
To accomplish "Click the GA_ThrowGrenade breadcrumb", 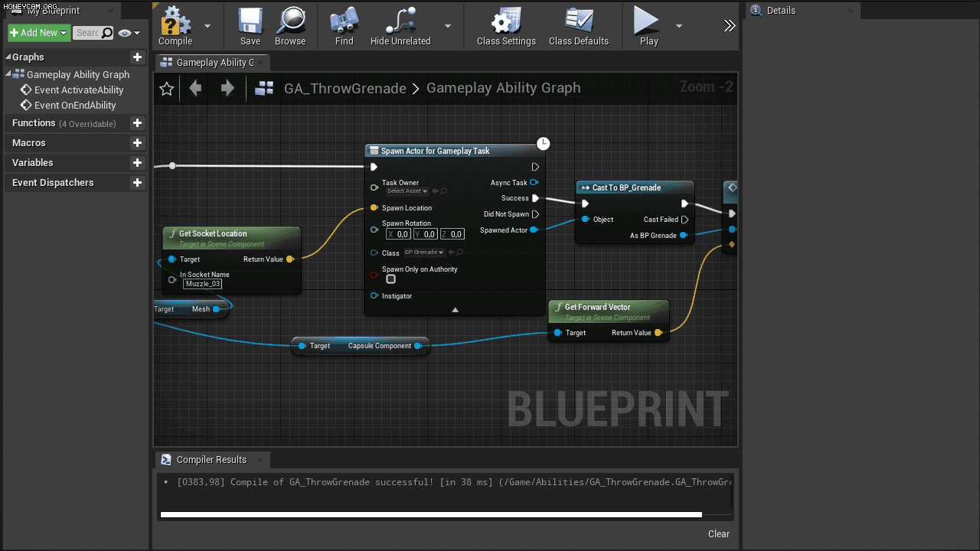I will 345,89.
